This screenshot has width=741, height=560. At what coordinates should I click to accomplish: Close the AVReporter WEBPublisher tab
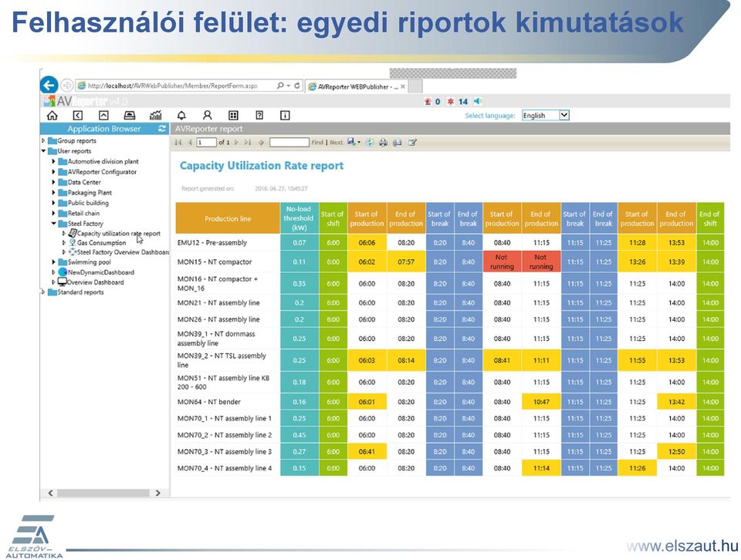point(403,86)
